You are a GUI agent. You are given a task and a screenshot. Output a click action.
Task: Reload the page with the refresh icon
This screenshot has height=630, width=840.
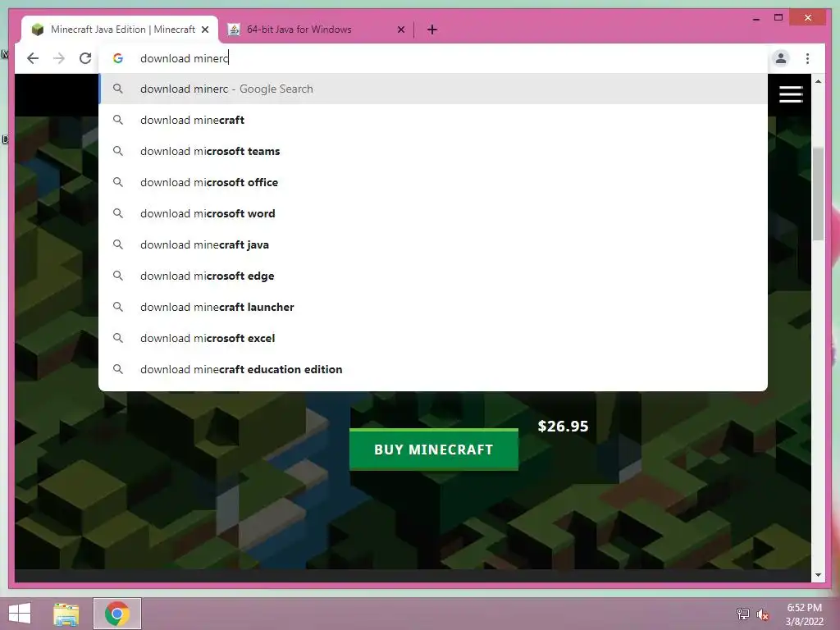[x=85, y=58]
